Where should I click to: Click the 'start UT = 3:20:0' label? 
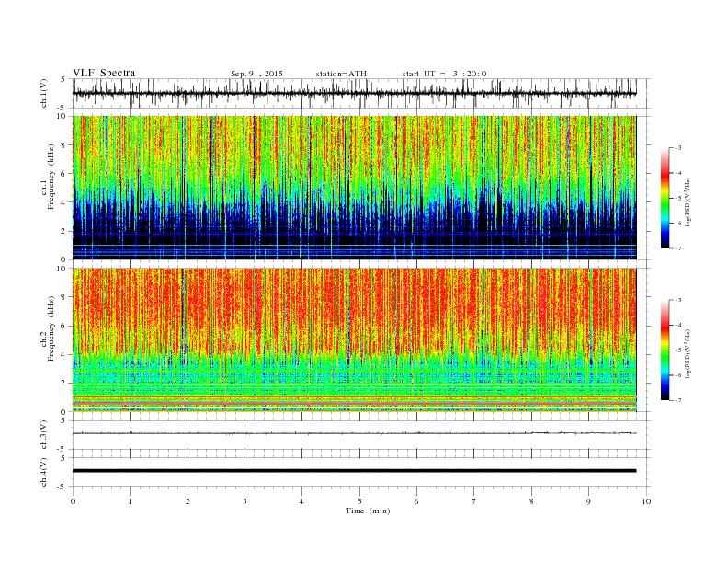[444, 74]
